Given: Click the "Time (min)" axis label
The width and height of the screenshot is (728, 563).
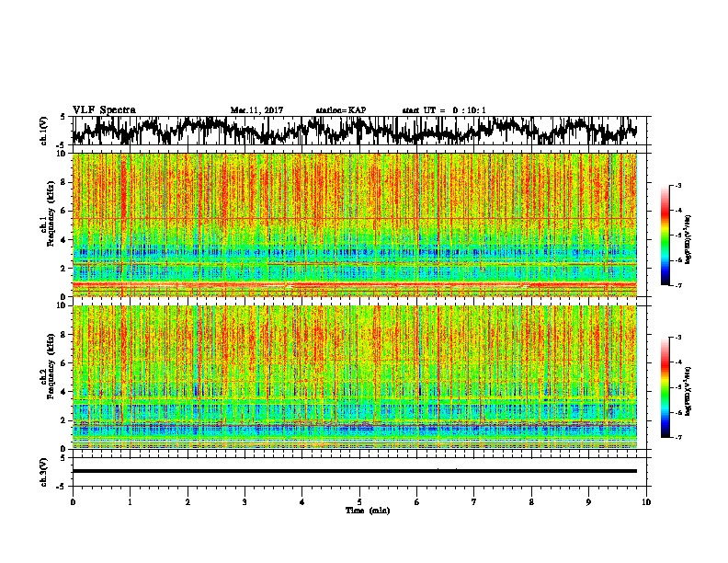Looking at the screenshot, I should [368, 511].
